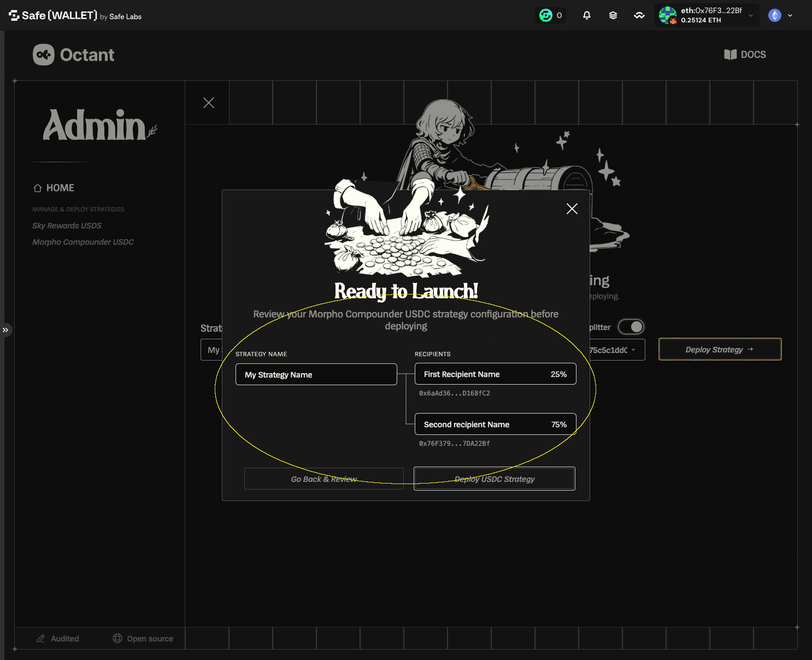Open the Ethereum network selector chevron
Image resolution: width=812 pixels, height=660 pixels.
pyautogui.click(x=790, y=15)
